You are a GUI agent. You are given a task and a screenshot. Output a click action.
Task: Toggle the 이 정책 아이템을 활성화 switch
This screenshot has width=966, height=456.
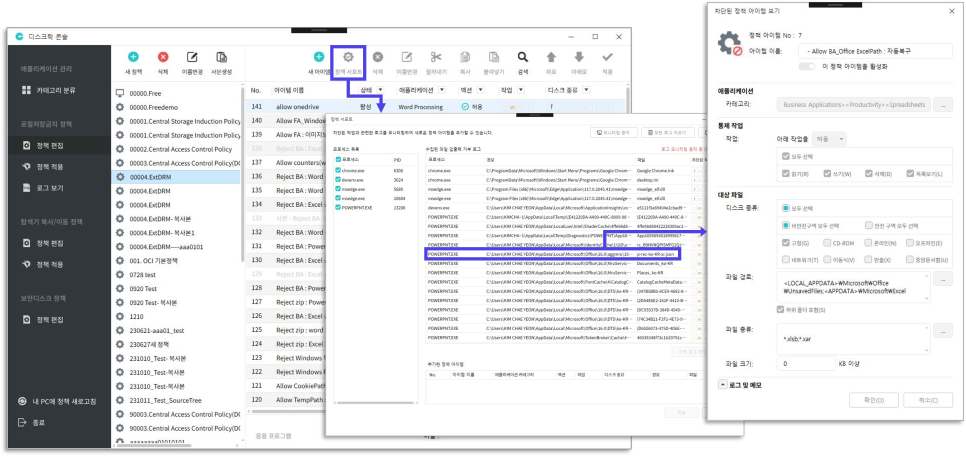coord(806,66)
